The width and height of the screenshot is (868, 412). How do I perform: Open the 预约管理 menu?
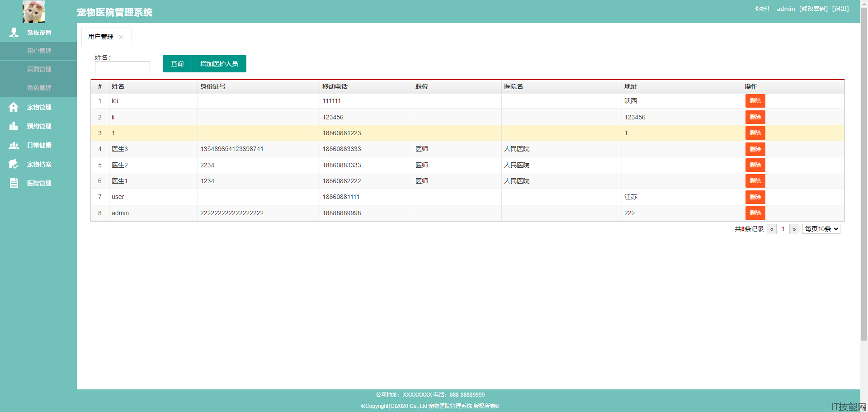point(38,126)
